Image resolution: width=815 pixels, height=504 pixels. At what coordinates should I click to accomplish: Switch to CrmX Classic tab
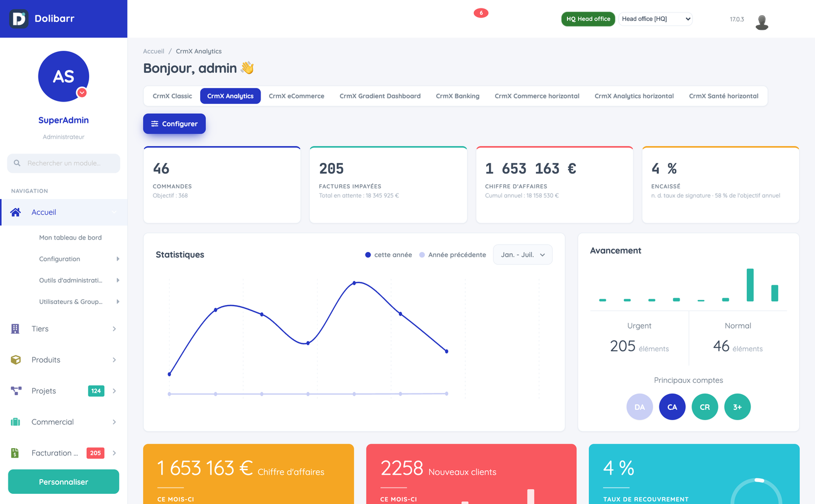pyautogui.click(x=173, y=96)
